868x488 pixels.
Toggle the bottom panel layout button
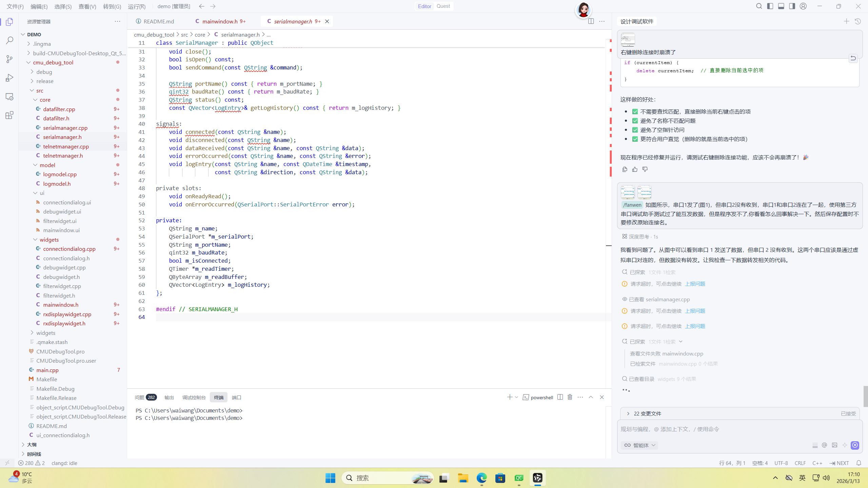pos(781,6)
